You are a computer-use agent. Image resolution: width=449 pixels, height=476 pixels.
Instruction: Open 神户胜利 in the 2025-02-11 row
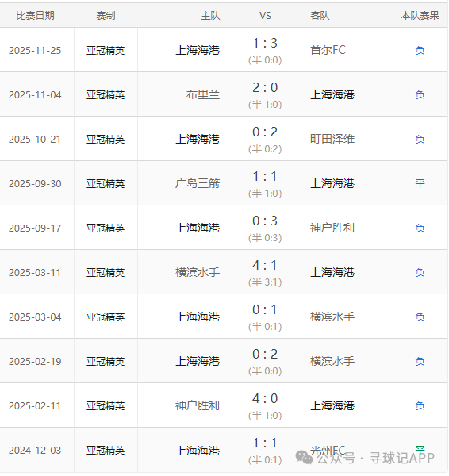pos(198,405)
